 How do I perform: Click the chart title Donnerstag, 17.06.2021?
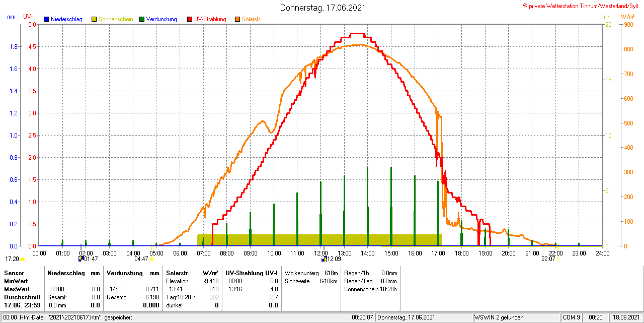323,8
